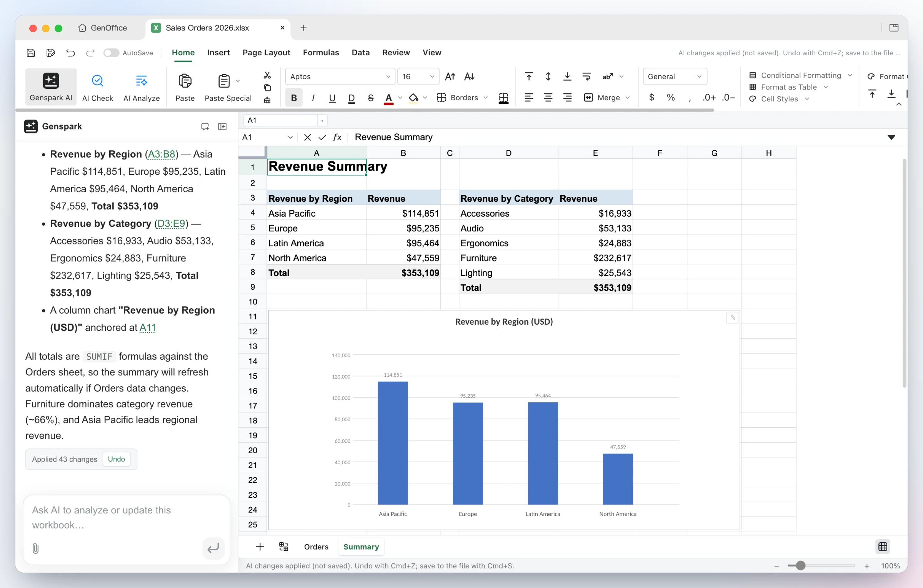Expand the Borders dropdown arrow
Screen dimensions: 923x588
(486, 98)
